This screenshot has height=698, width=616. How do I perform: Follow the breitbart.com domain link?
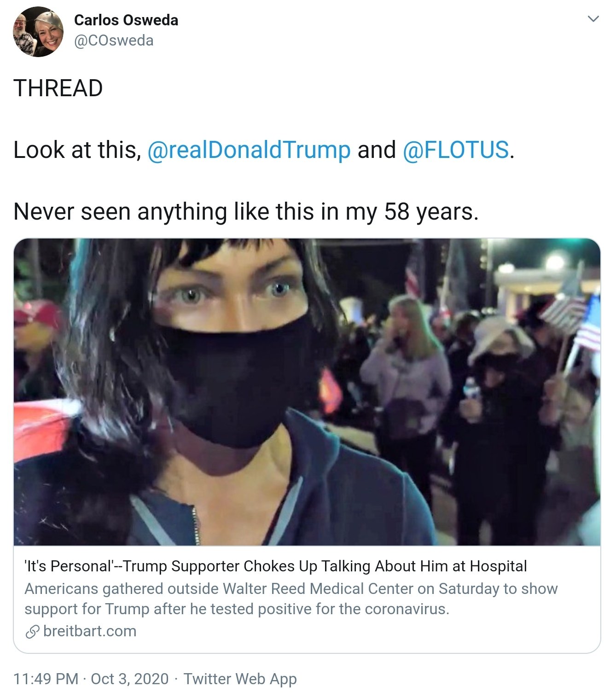coord(90,631)
